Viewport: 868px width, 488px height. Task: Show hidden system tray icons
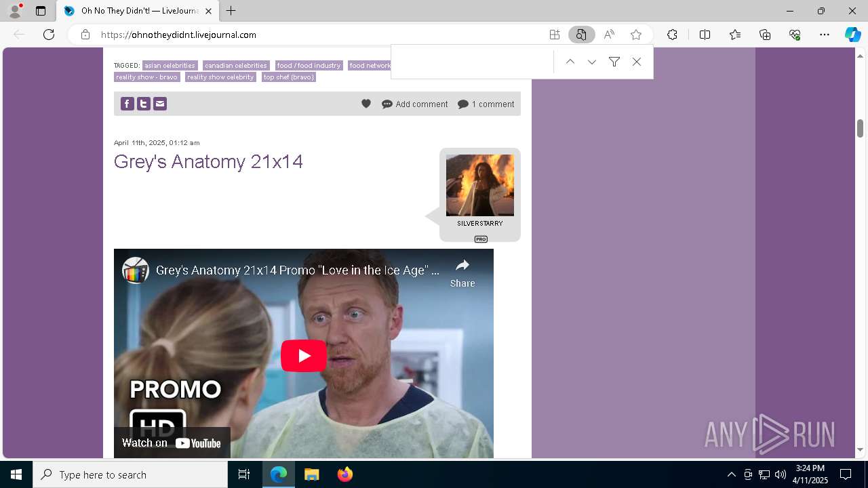[731, 474]
